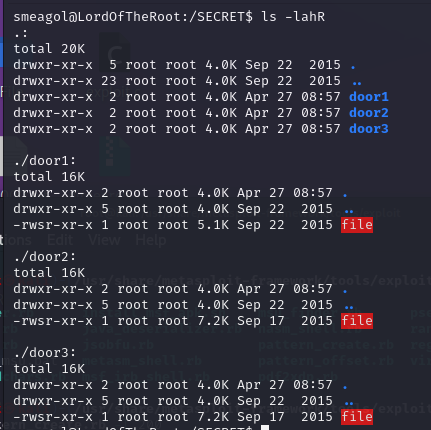The width and height of the screenshot is (431, 430).
Task: Click the faint zip archive icon
Action: pos(114,156)
